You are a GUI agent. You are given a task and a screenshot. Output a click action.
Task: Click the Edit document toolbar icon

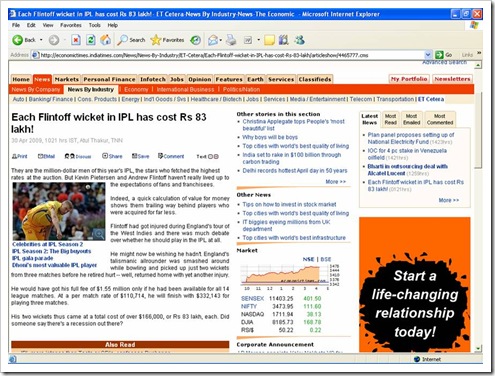pos(248,40)
